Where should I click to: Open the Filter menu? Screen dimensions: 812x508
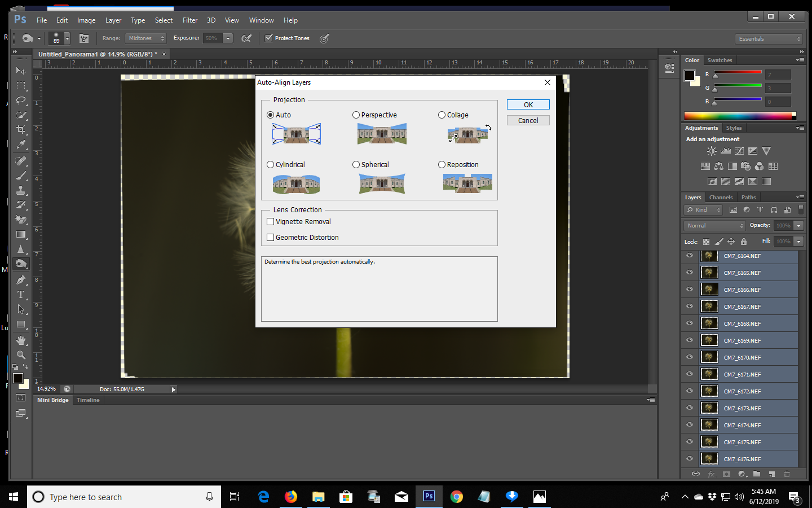(x=189, y=20)
